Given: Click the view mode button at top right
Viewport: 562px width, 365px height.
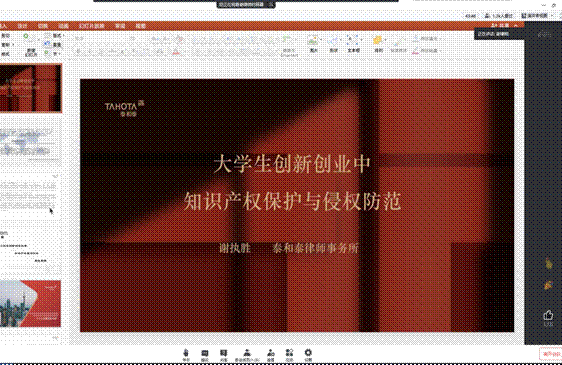Looking at the screenshot, I should pos(534,16).
